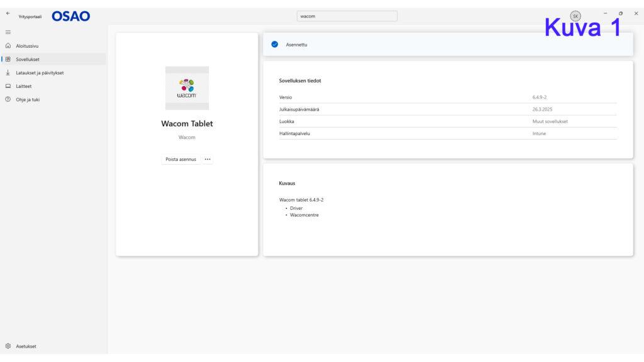Go to Aloitussivu in sidebar
The width and height of the screenshot is (644, 362).
coord(27,46)
